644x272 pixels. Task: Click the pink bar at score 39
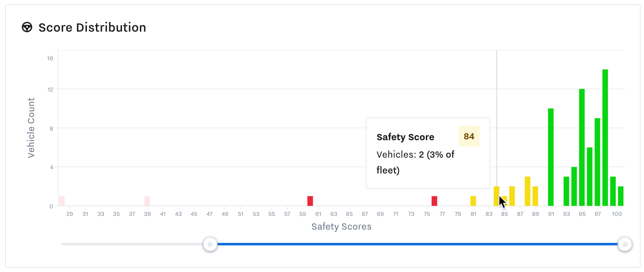pyautogui.click(x=147, y=201)
